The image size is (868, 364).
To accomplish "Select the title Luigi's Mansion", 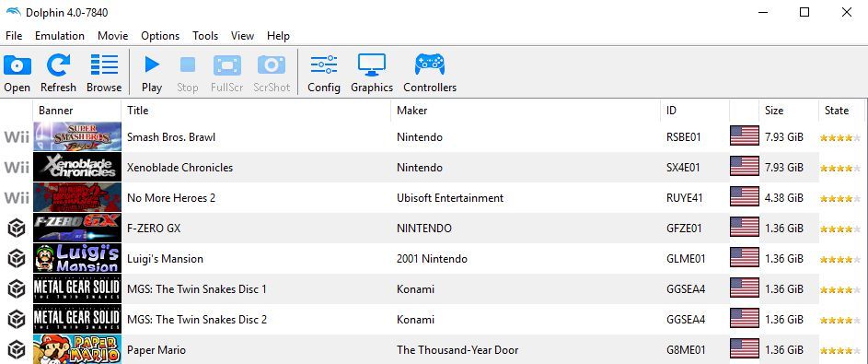I will (x=165, y=259).
